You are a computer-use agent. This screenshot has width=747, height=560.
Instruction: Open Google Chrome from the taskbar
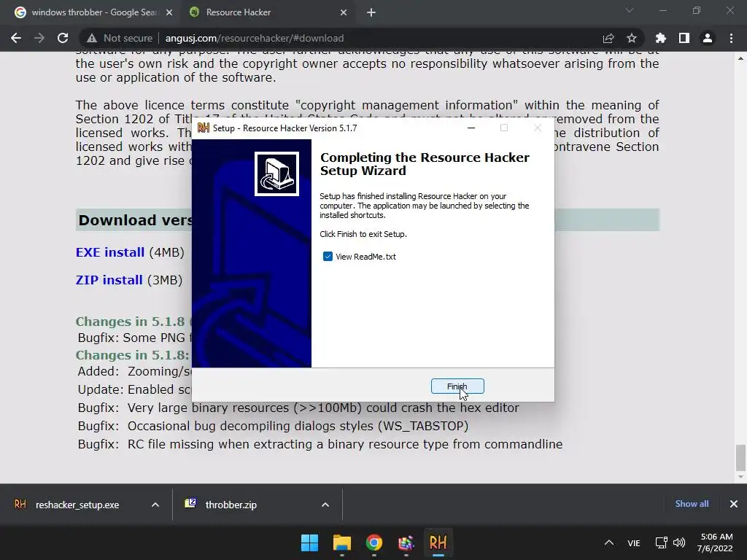(374, 542)
